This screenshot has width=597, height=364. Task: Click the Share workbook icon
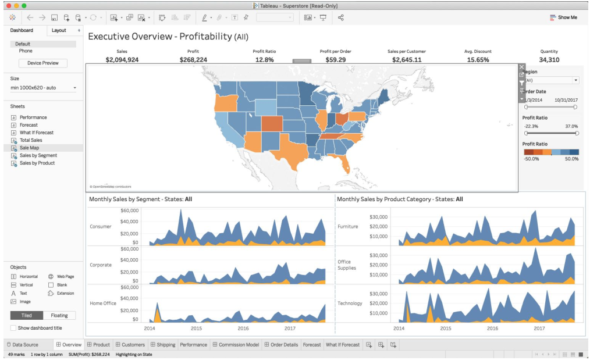[x=341, y=17]
